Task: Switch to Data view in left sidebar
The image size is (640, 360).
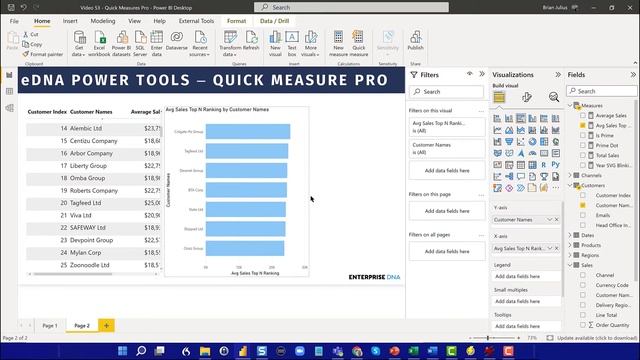Action: 9,91
